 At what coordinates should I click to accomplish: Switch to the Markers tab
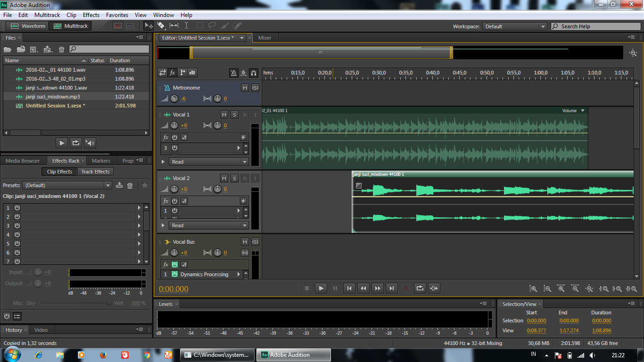101,161
